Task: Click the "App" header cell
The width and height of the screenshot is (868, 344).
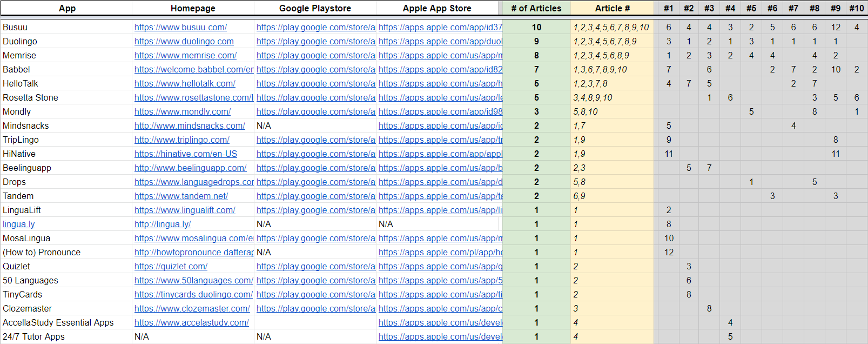Action: point(67,8)
